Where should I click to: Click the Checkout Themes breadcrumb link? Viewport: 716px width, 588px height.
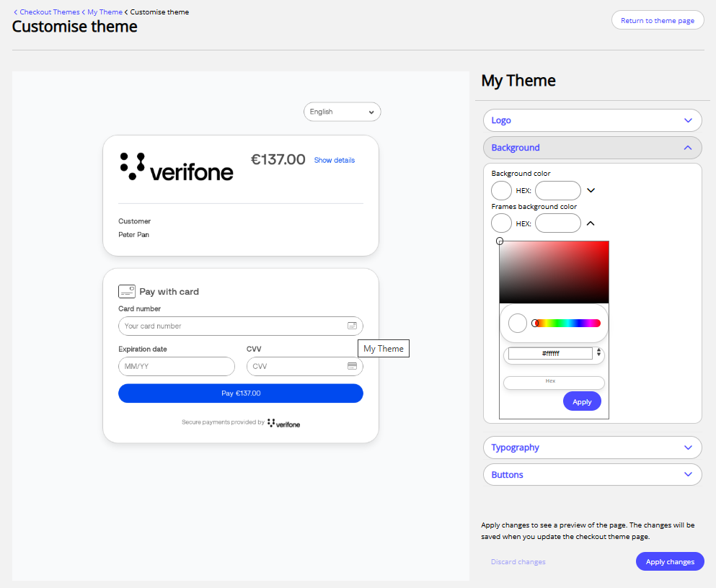pyautogui.click(x=49, y=12)
